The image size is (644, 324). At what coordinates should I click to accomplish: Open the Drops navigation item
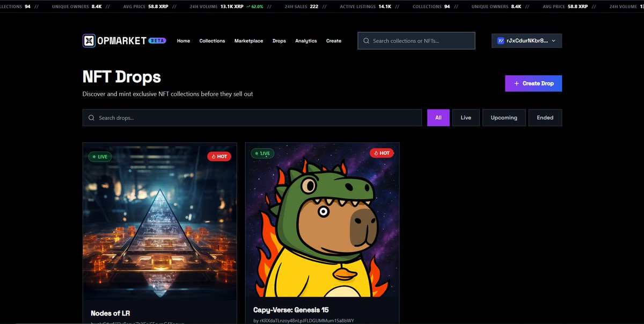[279, 41]
